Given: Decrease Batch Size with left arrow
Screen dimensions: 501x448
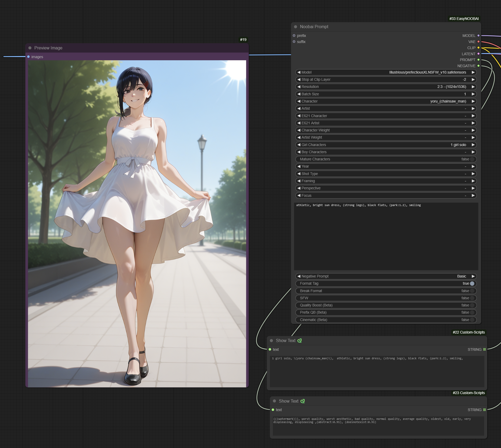Looking at the screenshot, I should point(299,94).
